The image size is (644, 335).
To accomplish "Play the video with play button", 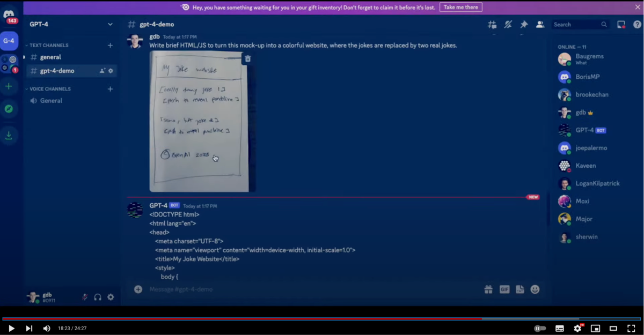I will point(11,329).
